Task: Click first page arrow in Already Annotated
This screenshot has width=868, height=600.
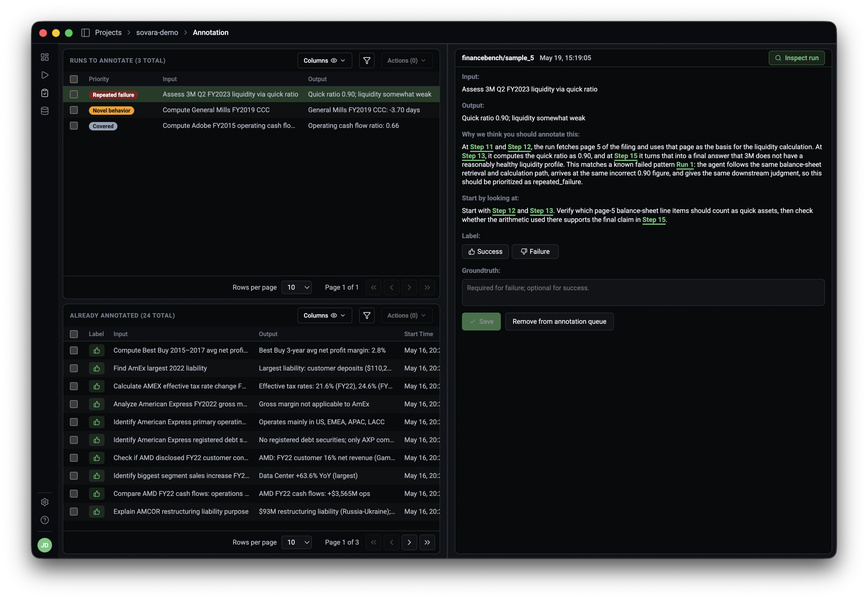Action: coord(373,542)
